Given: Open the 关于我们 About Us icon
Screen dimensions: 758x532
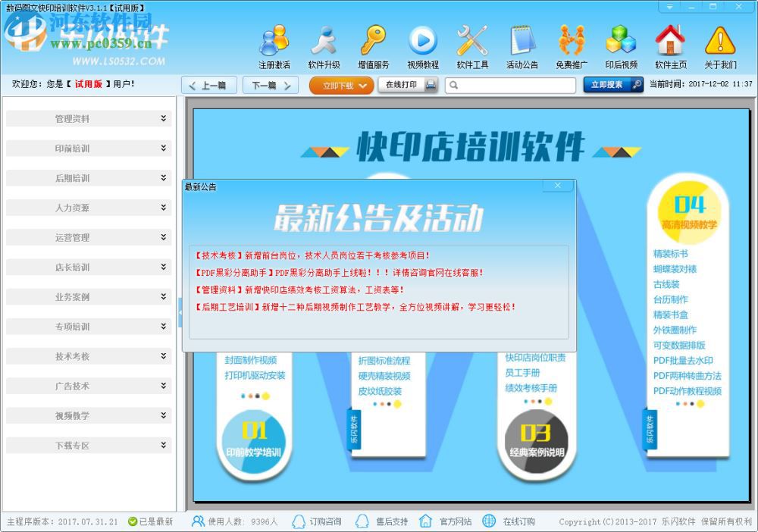Looking at the screenshot, I should tap(720, 45).
